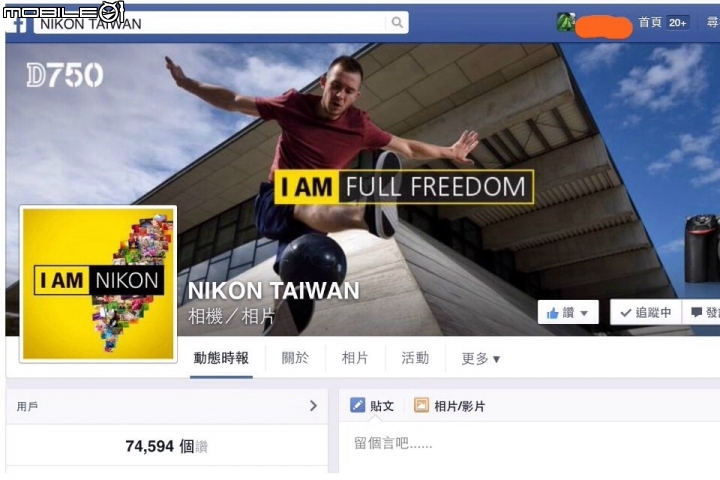720x480 pixels.
Task: Expand the 讚 button dropdown arrow
Action: click(x=584, y=313)
